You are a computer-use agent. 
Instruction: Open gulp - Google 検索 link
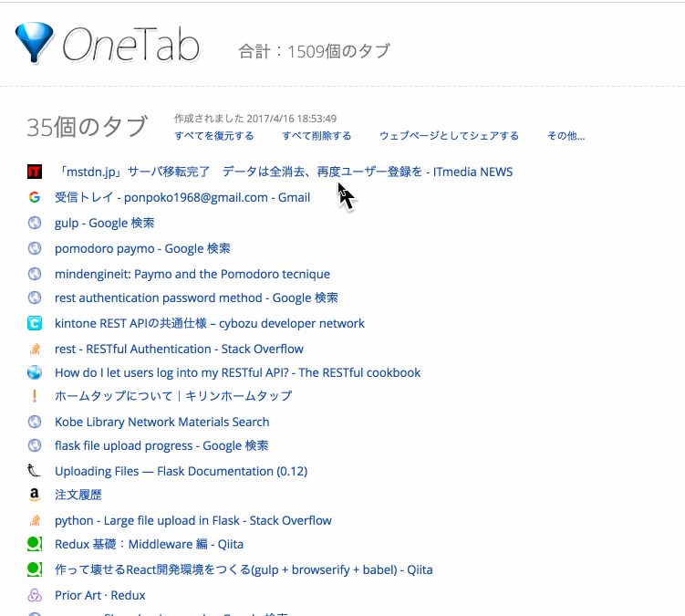pos(105,223)
